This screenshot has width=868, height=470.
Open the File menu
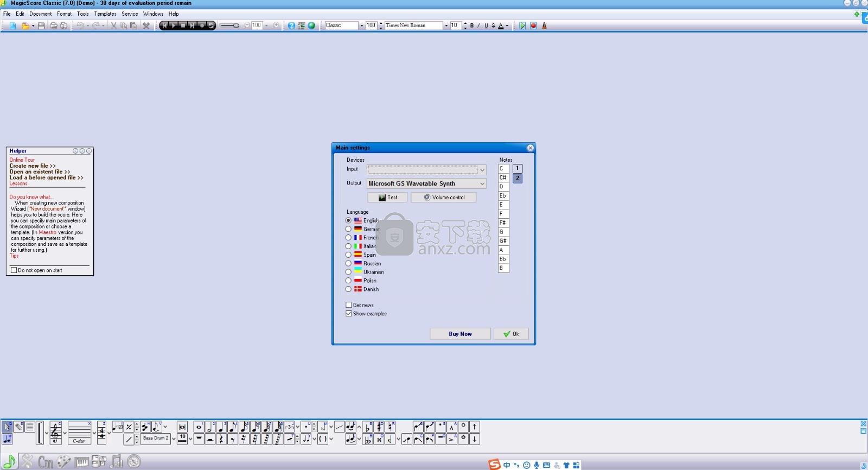(7, 14)
